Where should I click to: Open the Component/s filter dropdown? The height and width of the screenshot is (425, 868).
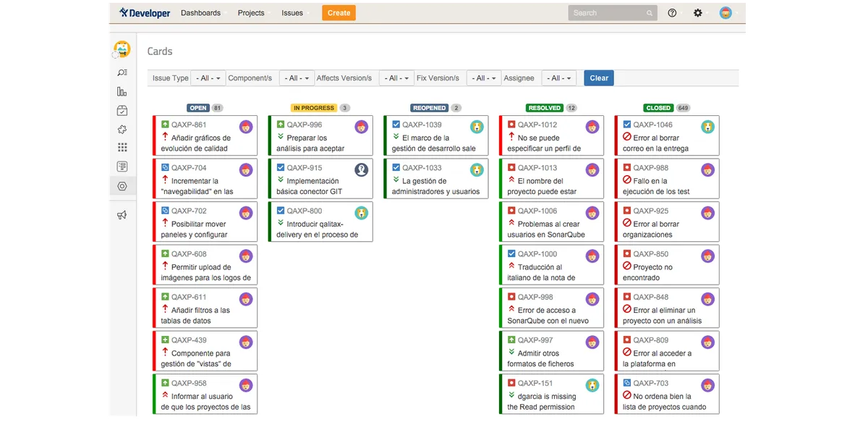tap(296, 78)
